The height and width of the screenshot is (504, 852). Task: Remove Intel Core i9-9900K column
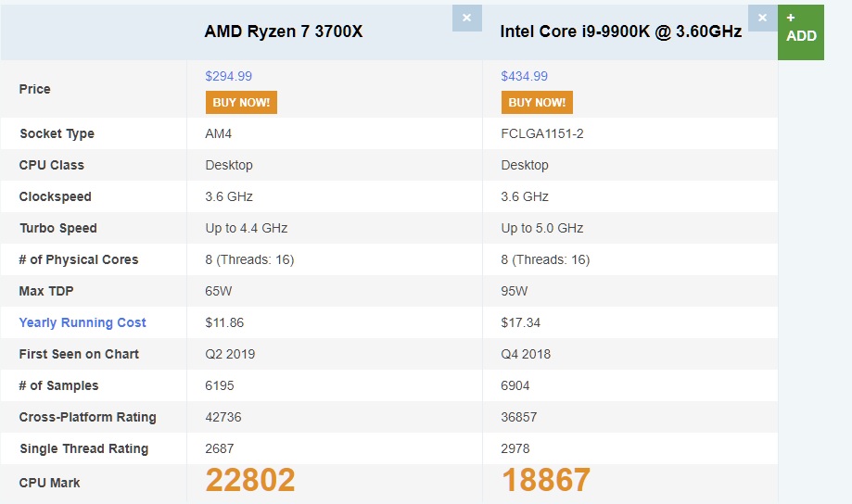(762, 18)
